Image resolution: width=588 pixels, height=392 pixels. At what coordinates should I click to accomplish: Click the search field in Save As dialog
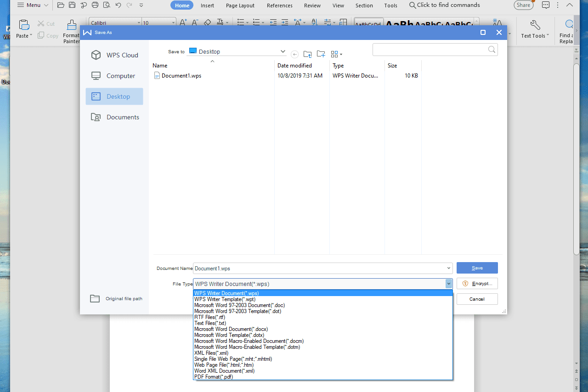click(x=435, y=50)
